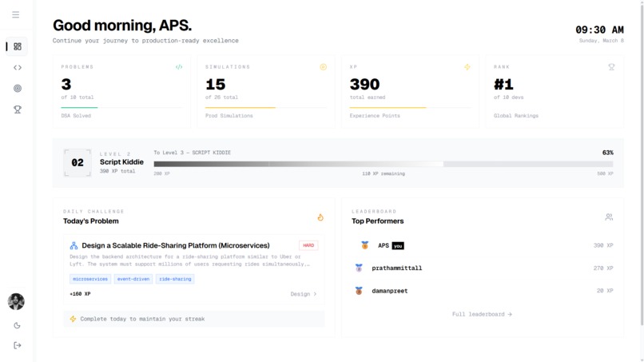Click the 'Today's Problem' heading
The image size is (644, 362).
tap(91, 221)
